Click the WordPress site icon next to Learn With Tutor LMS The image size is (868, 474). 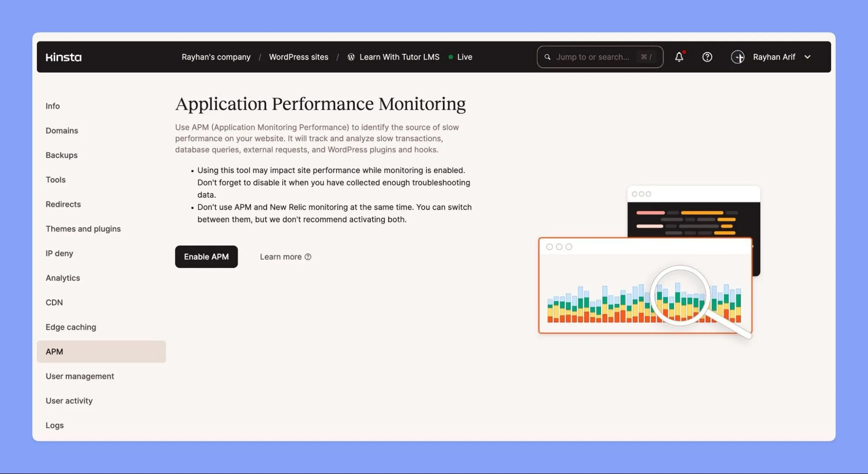[x=350, y=56]
